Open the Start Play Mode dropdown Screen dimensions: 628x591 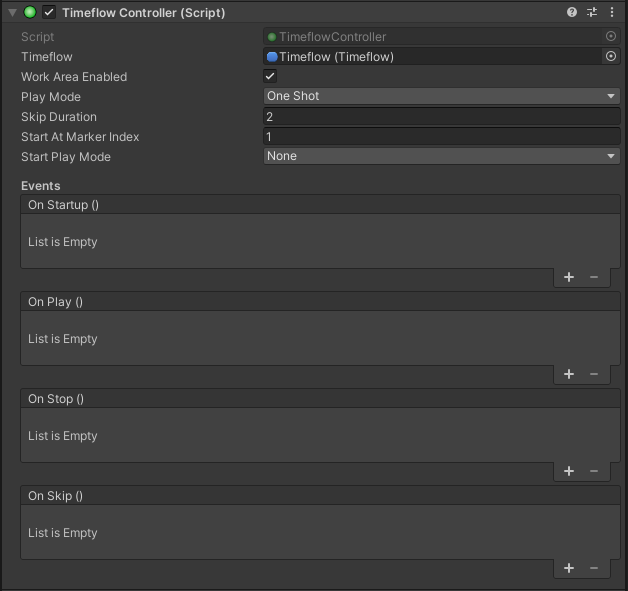point(441,156)
